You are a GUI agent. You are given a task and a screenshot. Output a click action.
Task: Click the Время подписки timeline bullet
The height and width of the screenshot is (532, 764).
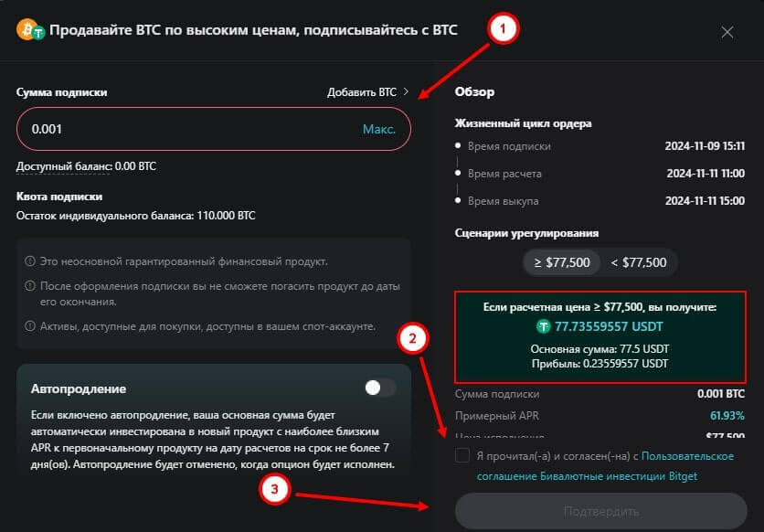click(x=457, y=146)
